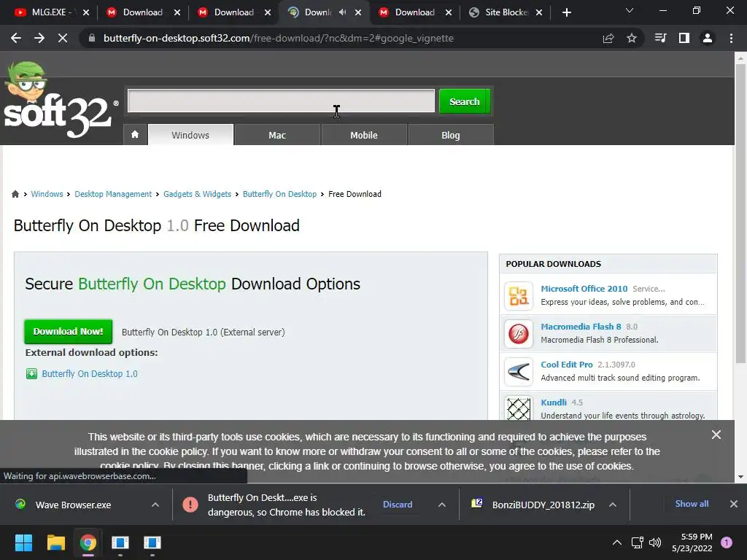This screenshot has width=747, height=560.
Task: Open File Explorer from taskbar
Action: pos(55,542)
